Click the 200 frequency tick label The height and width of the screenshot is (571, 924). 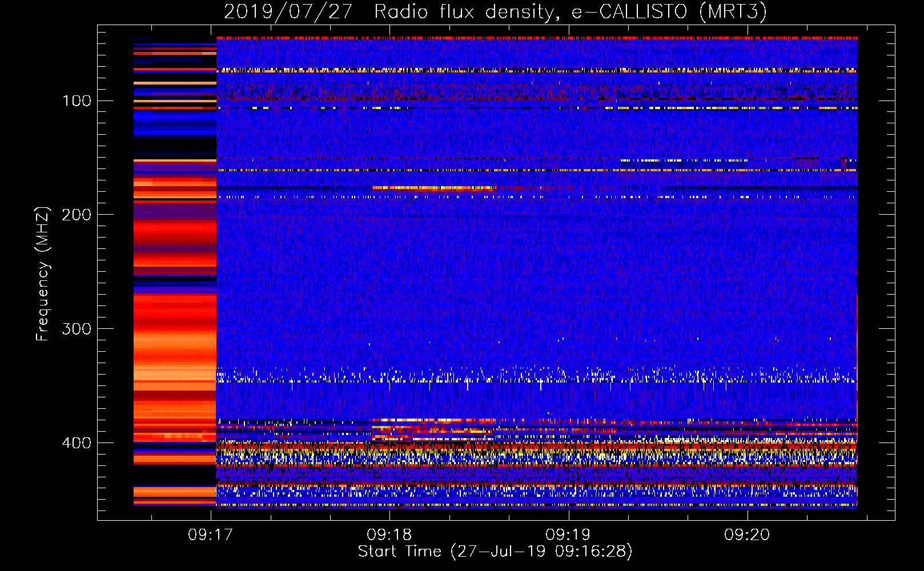77,215
